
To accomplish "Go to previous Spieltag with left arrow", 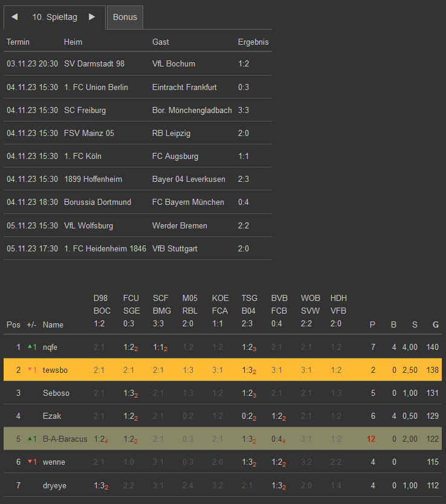I will [15, 17].
